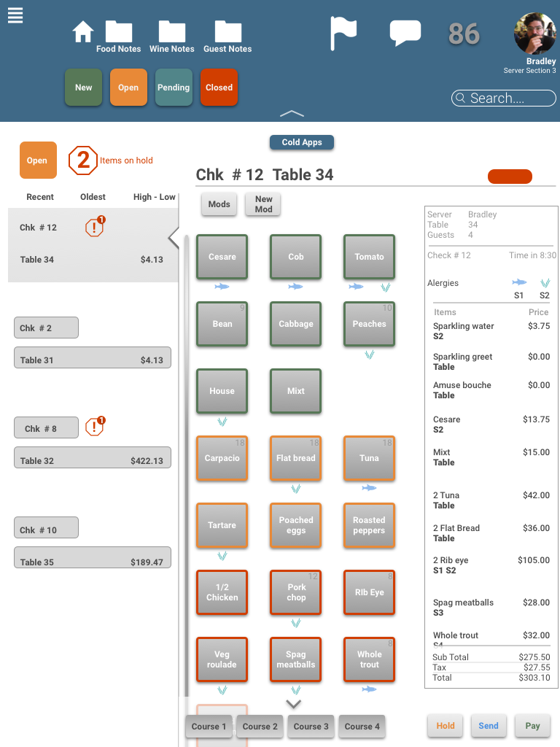This screenshot has width=560, height=747.
Task: Sort checks by High - Low
Action: [x=155, y=197]
